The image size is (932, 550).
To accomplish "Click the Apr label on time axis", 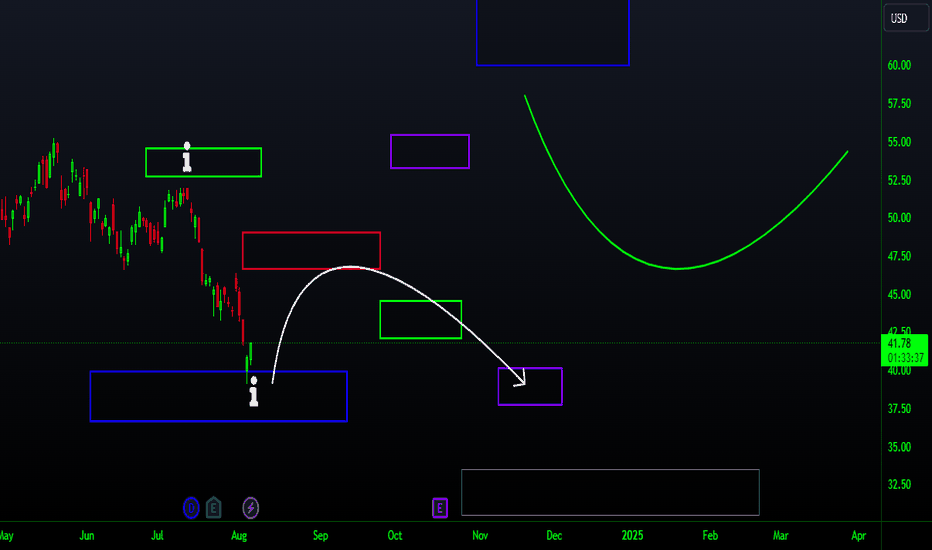I will point(858,536).
